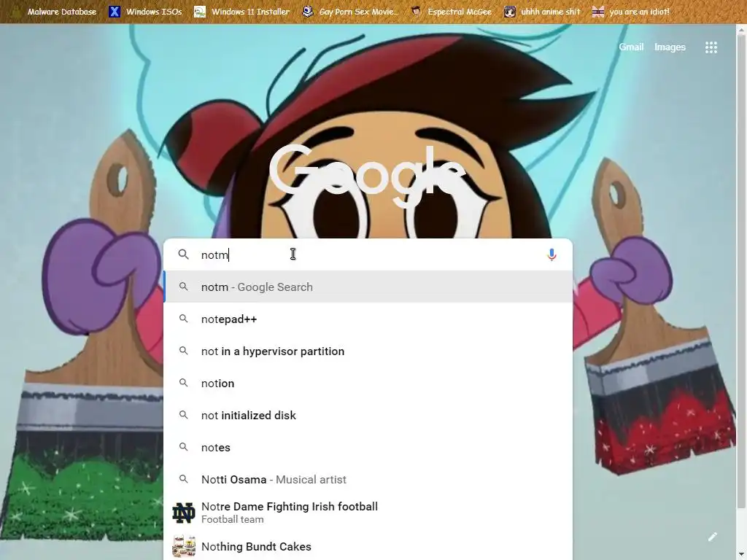
Task: Click the magnifier icon in search box
Action: pos(183,254)
